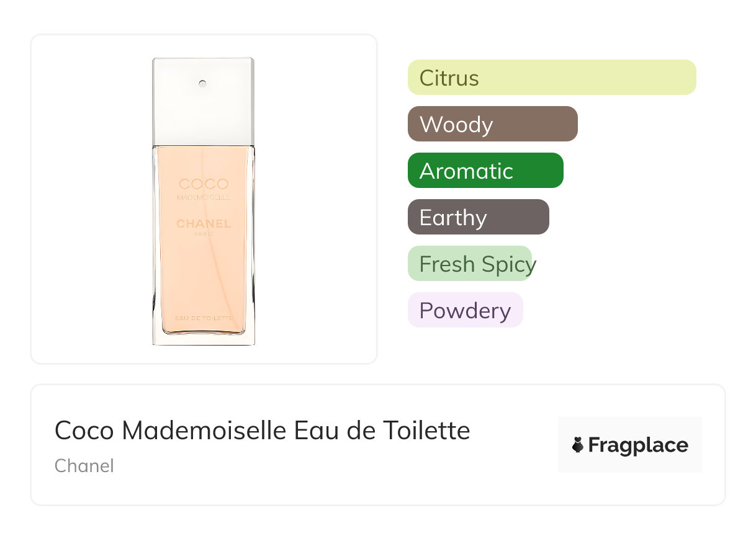Choose the green Aromatic accord bar
The image size is (756, 536).
click(485, 171)
